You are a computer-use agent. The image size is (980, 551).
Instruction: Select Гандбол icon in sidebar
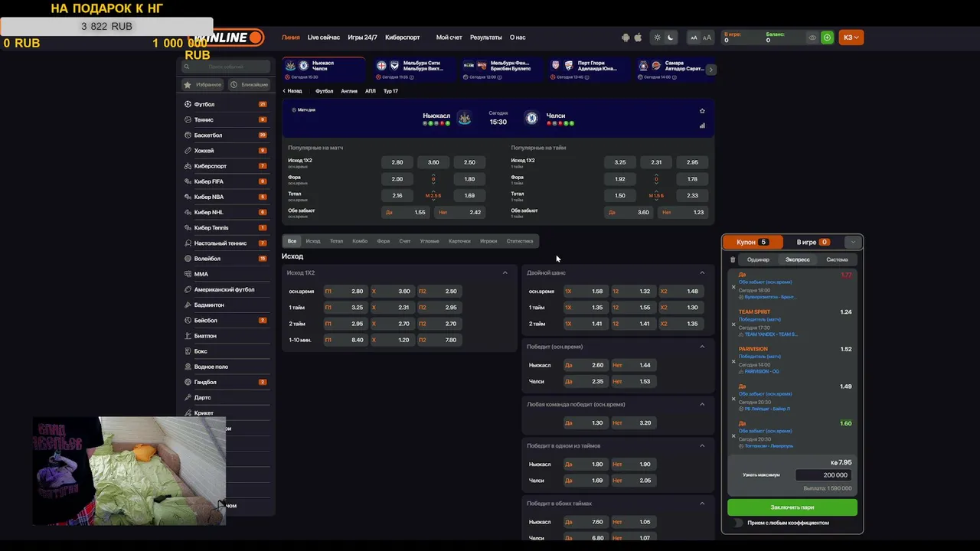(188, 382)
